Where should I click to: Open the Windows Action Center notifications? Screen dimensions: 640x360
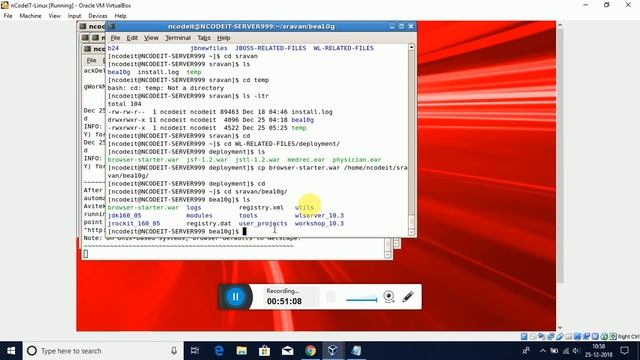(x=624, y=351)
